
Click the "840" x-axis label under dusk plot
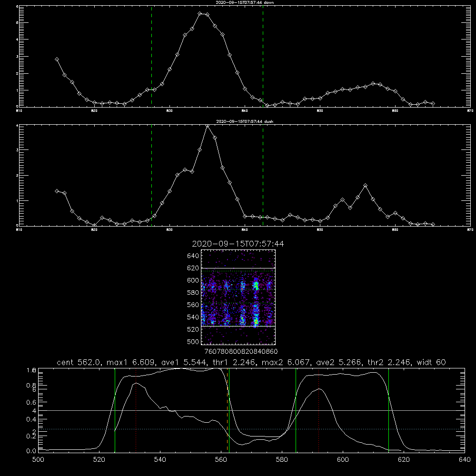(245, 230)
